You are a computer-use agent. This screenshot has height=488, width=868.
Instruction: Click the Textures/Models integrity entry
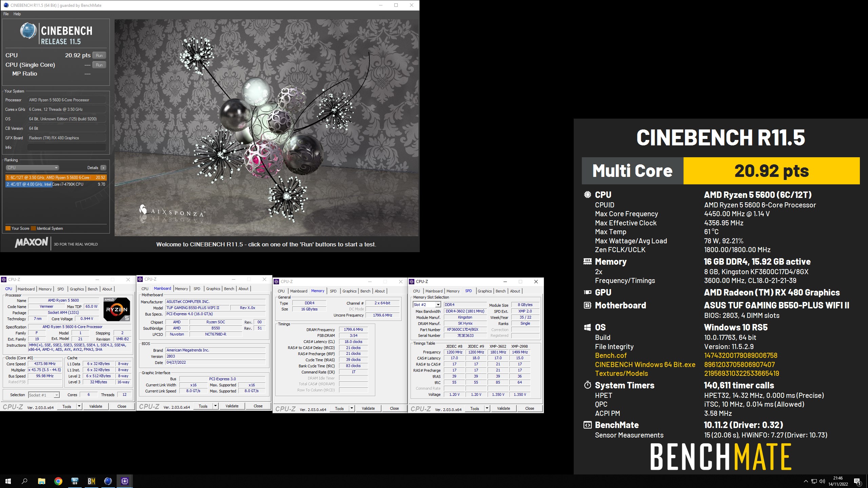click(x=621, y=373)
